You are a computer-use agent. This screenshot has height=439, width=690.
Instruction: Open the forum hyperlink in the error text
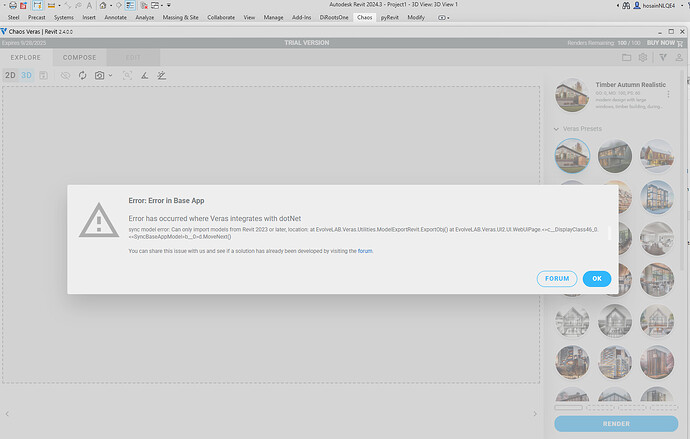click(x=365, y=251)
